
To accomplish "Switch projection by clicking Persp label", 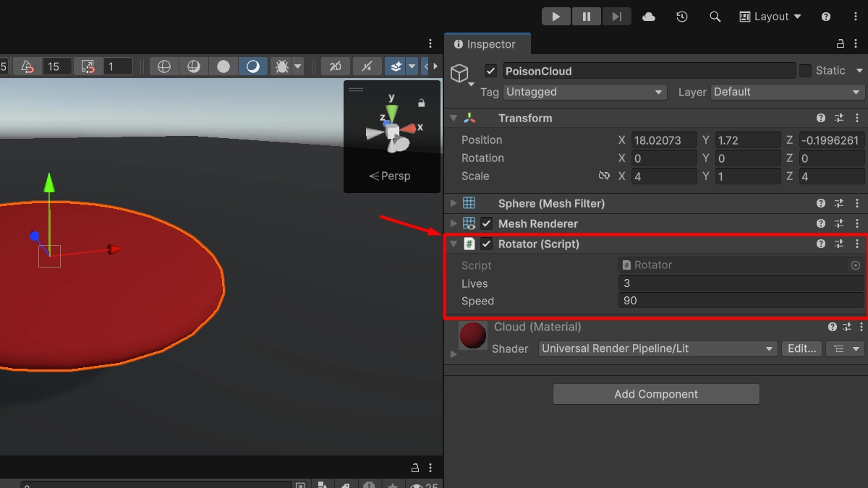I will click(391, 176).
